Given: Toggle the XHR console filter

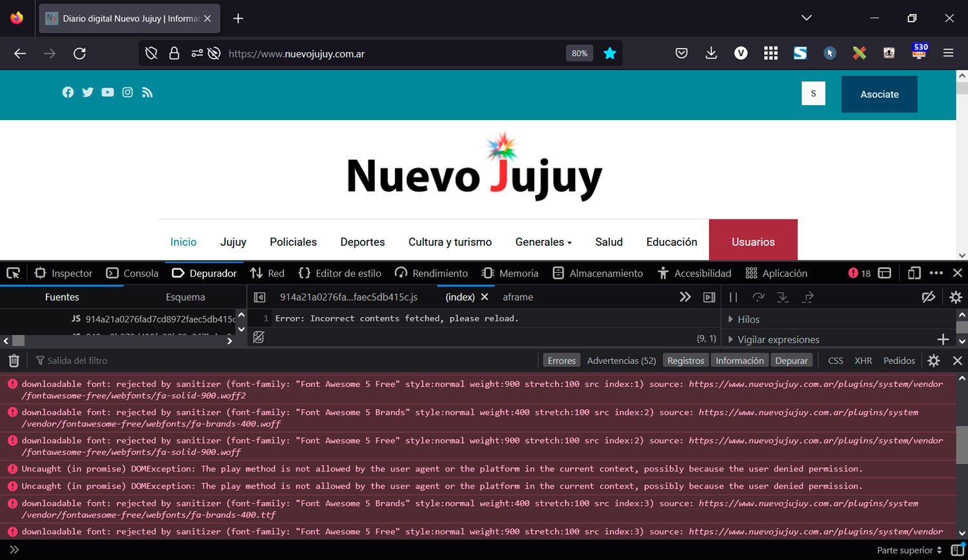Looking at the screenshot, I should [x=863, y=361].
